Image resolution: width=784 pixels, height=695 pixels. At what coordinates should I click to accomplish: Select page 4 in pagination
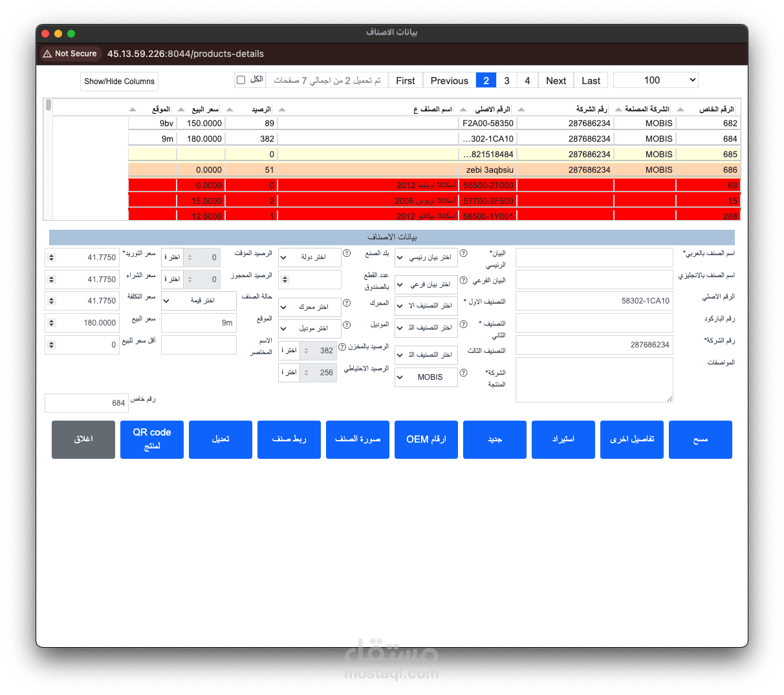(527, 80)
